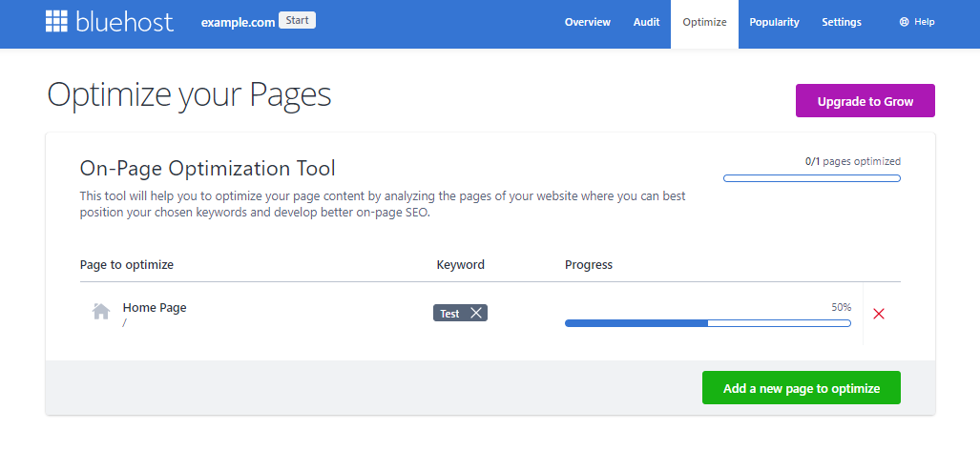The width and height of the screenshot is (980, 451).
Task: Select the example.com domain name
Action: pyautogui.click(x=237, y=22)
